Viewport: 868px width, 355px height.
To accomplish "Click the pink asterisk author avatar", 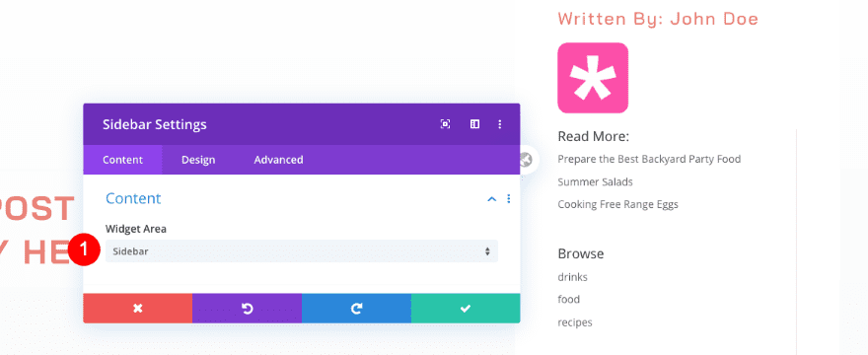I will click(x=593, y=78).
